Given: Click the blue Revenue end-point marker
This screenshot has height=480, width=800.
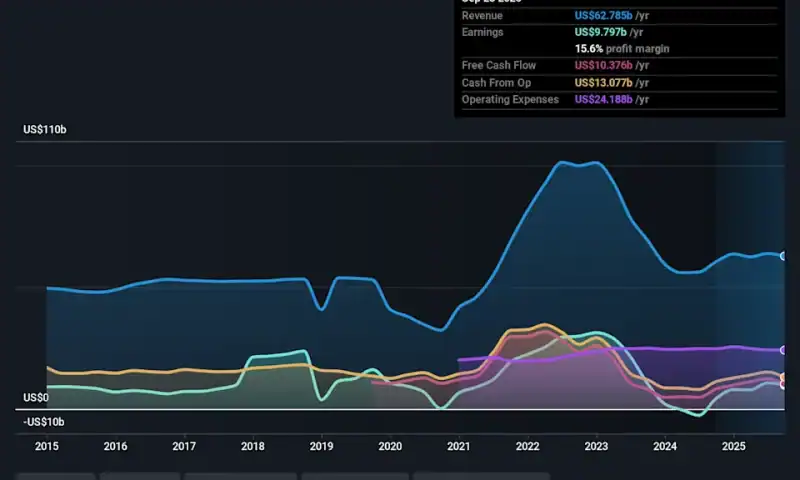Looking at the screenshot, I should (784, 256).
